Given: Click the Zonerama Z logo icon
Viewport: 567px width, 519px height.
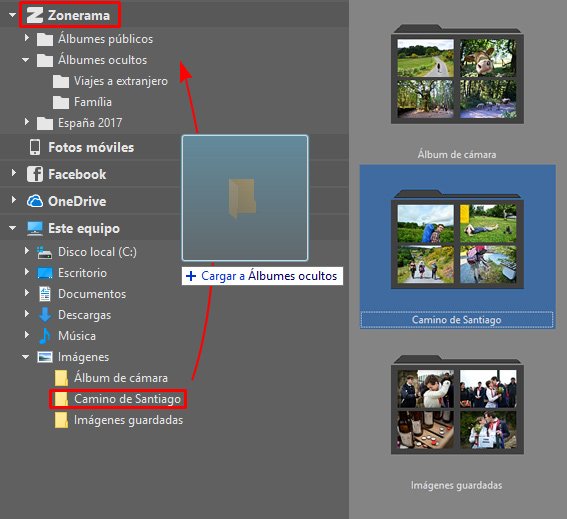Looking at the screenshot, I should (35, 15).
